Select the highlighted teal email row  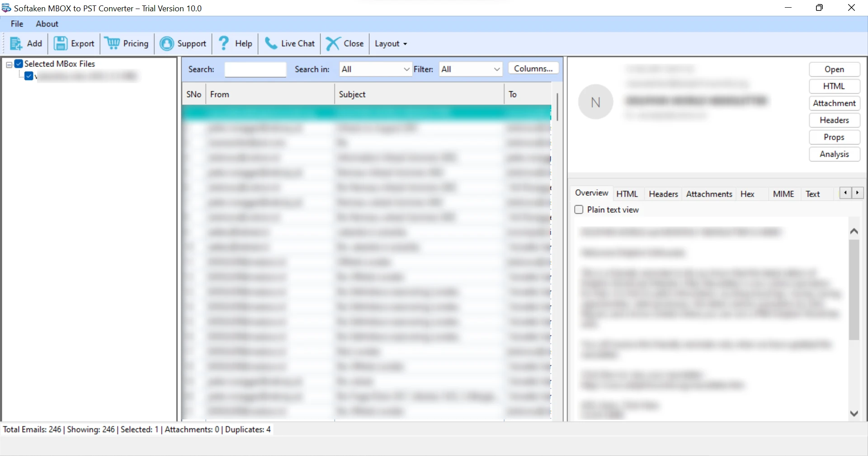click(x=366, y=113)
